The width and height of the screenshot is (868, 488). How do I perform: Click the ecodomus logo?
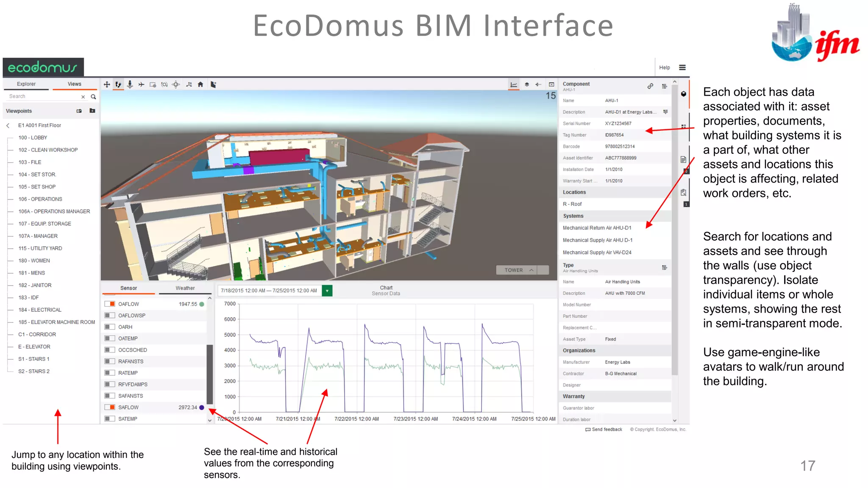(43, 67)
